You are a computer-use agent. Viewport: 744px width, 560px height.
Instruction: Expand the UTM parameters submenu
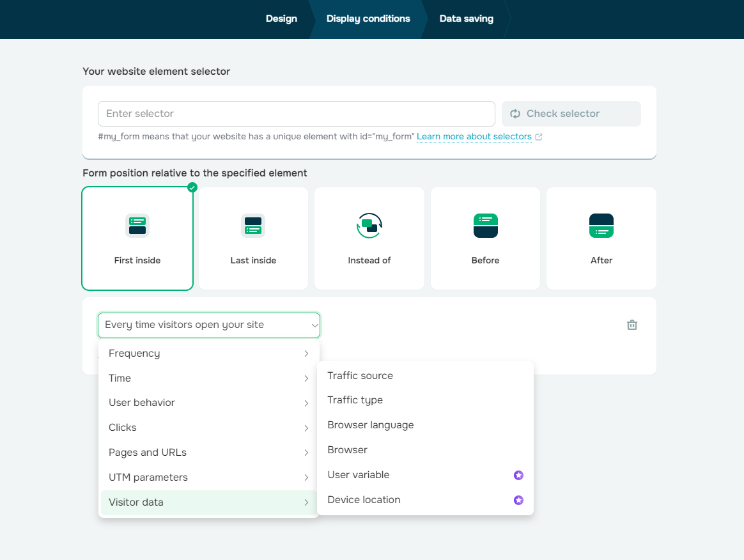[x=209, y=478]
